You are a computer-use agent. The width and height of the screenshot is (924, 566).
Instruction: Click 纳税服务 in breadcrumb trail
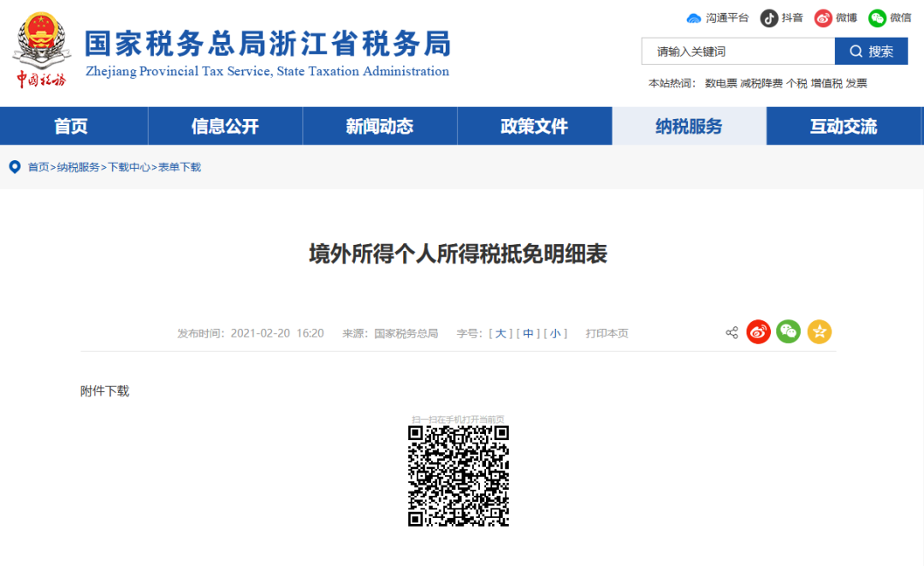pyautogui.click(x=79, y=168)
